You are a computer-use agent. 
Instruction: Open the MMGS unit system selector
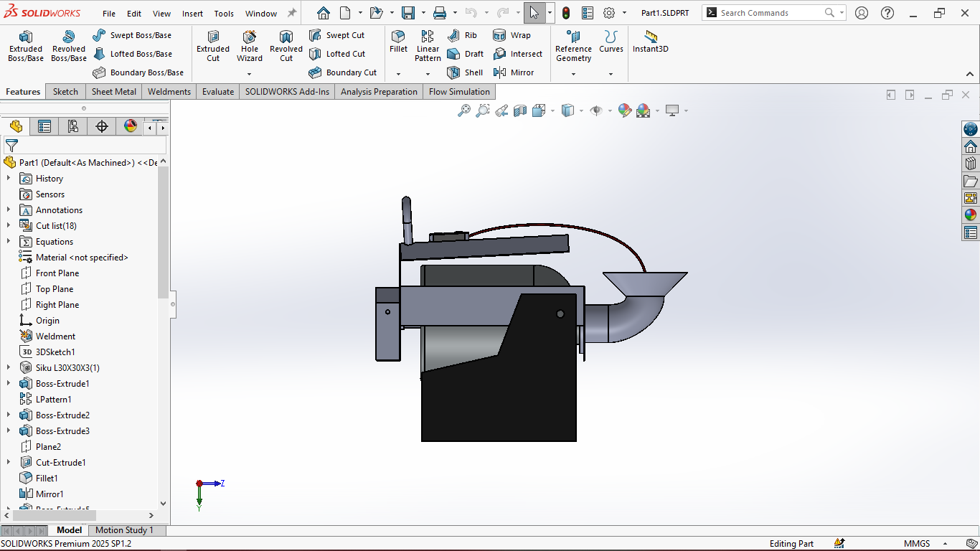[x=925, y=544]
